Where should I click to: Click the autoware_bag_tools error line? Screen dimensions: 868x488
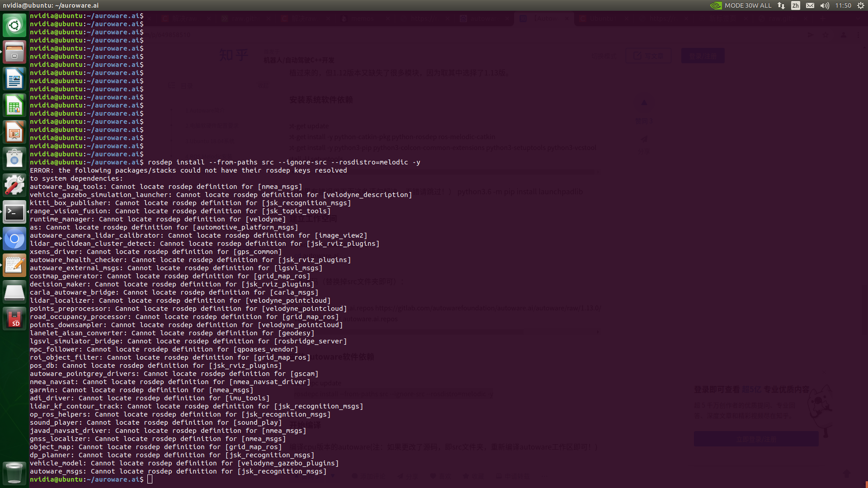pos(166,187)
